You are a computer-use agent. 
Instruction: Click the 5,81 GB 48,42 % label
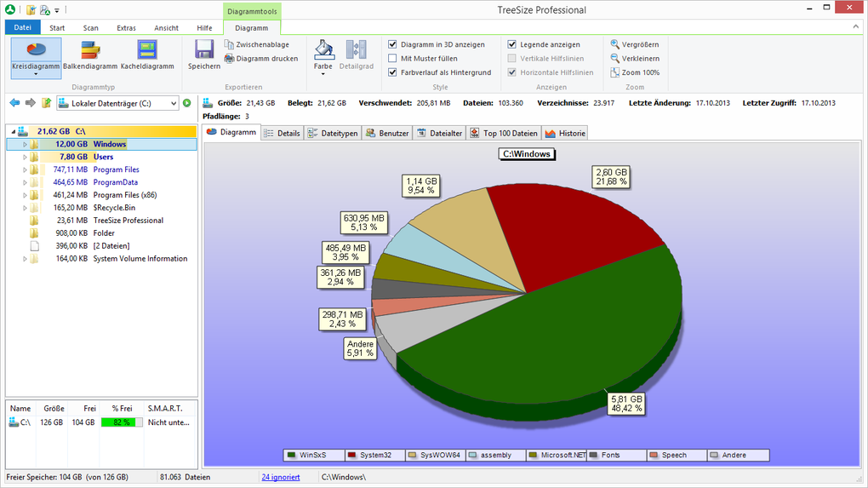[x=626, y=404]
